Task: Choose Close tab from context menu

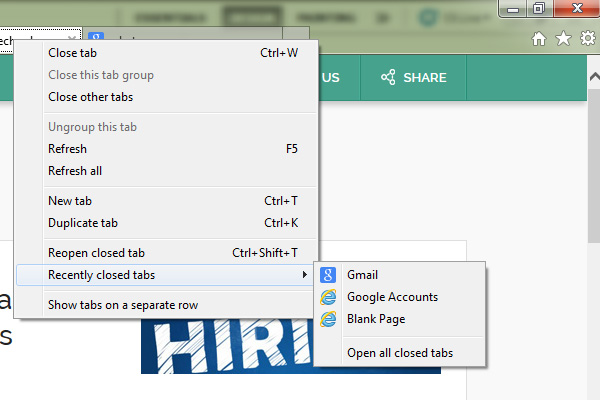Action: pyautogui.click(x=166, y=53)
